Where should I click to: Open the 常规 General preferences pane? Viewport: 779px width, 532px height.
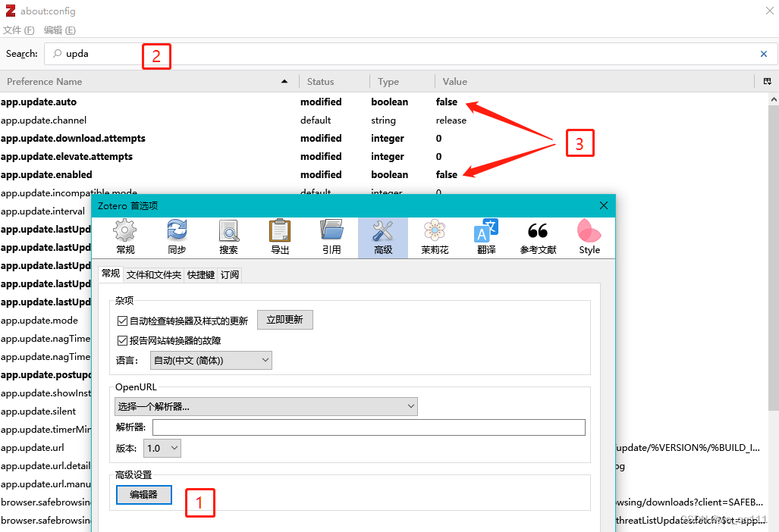click(125, 237)
